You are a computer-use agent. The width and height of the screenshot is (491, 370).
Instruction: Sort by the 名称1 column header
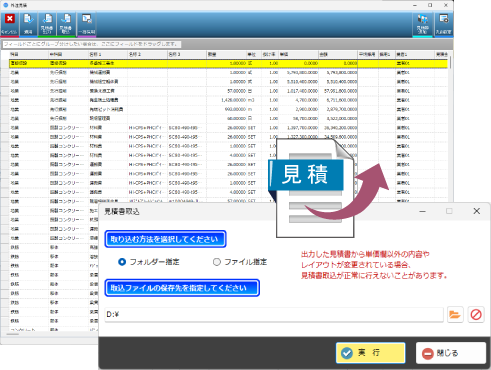108,54
